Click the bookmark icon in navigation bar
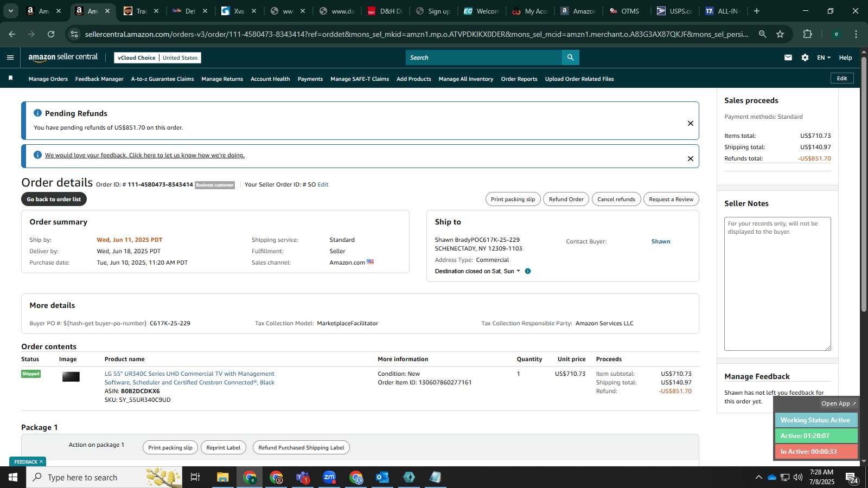Viewport: 868px width, 488px height. tap(10, 79)
